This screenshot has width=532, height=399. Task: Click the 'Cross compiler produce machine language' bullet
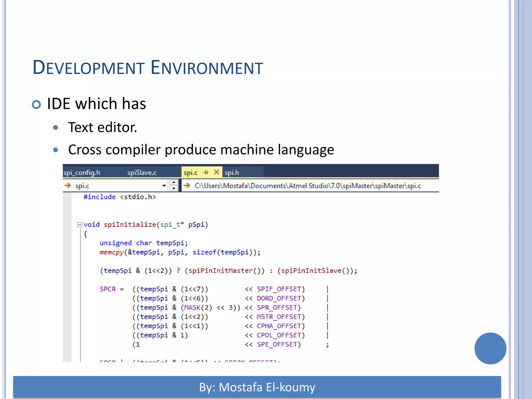pyautogui.click(x=201, y=150)
